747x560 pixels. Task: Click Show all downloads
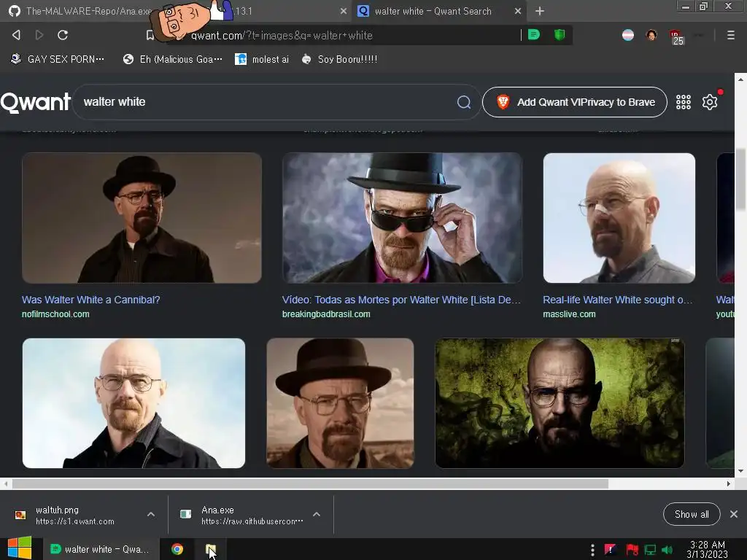pyautogui.click(x=692, y=514)
